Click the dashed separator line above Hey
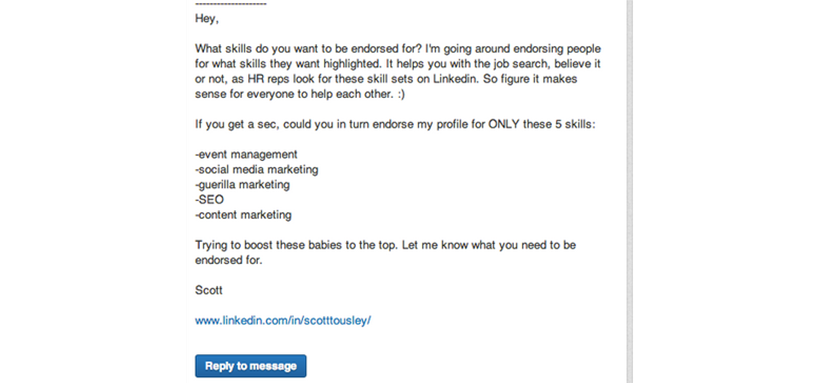 coord(231,5)
